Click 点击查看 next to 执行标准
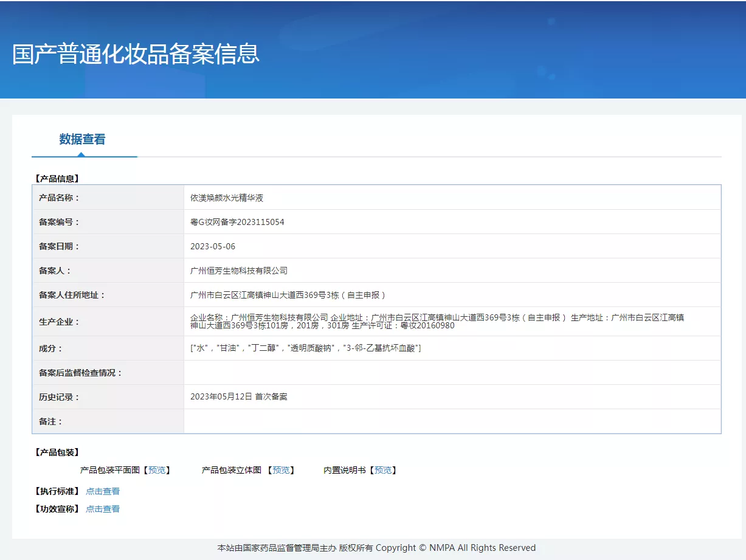This screenshot has width=746, height=560. click(103, 491)
